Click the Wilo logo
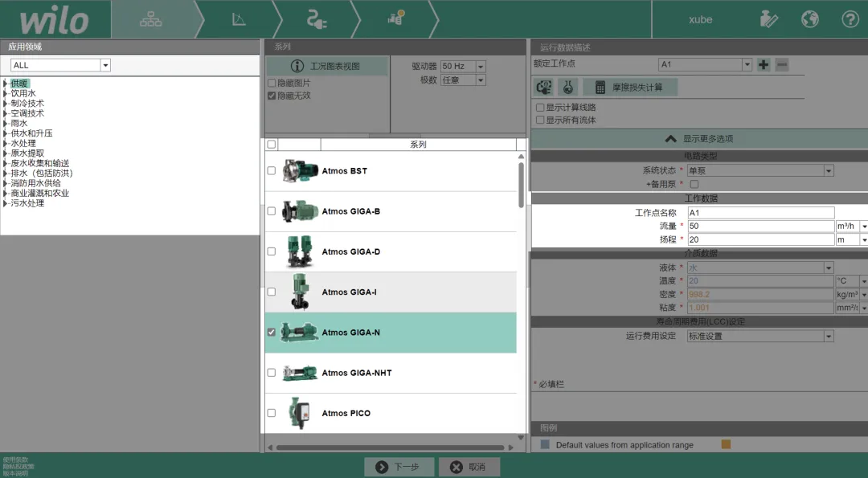This screenshot has height=478, width=868. 55,20
